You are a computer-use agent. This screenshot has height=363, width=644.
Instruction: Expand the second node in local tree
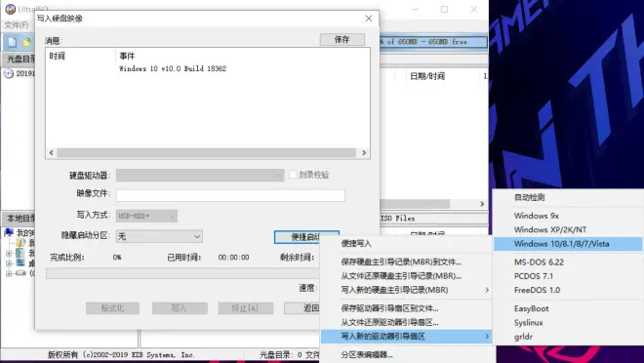click(x=9, y=254)
